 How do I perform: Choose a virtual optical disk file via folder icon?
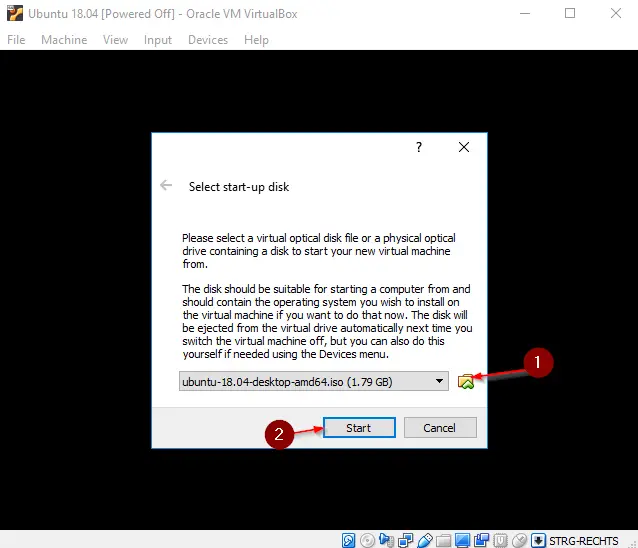(x=466, y=382)
